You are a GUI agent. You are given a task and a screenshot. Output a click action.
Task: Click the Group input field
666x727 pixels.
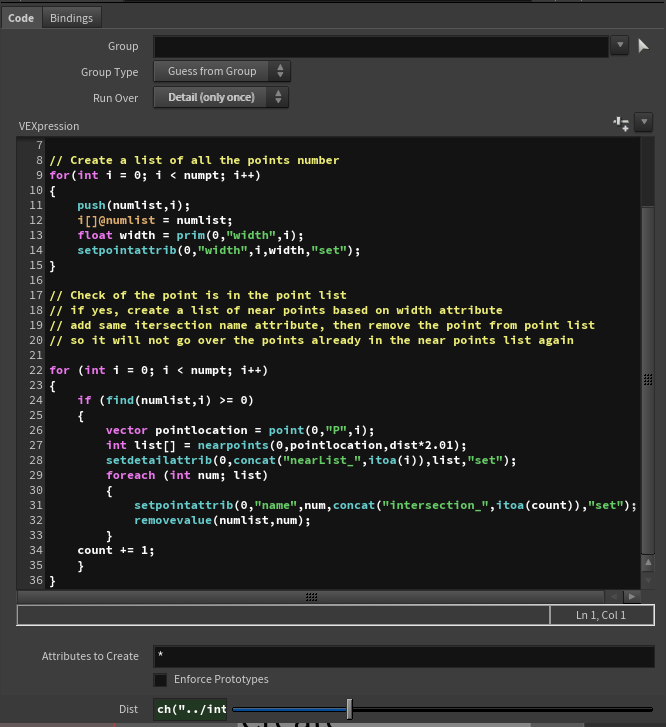pos(381,46)
